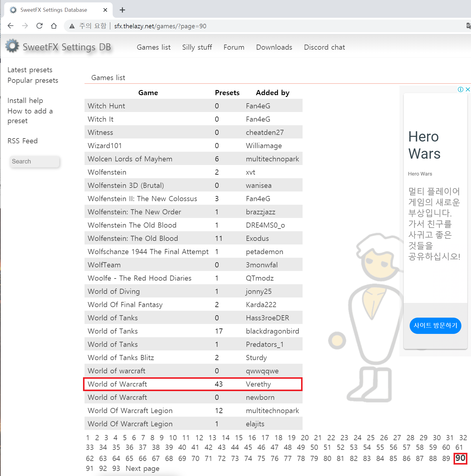Open Wolfenstein II: The New Colossus
Image resolution: width=471 pixels, height=476 pixels.
pyautogui.click(x=143, y=199)
